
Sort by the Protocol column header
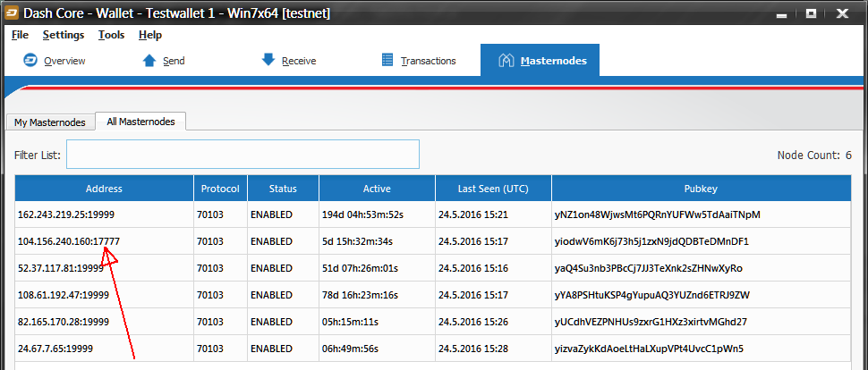pos(220,189)
